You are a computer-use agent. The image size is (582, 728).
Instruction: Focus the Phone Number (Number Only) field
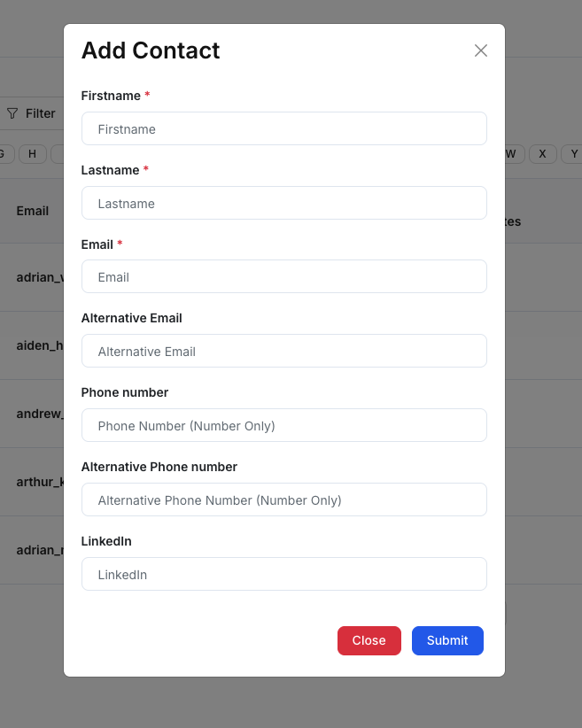(x=283, y=425)
